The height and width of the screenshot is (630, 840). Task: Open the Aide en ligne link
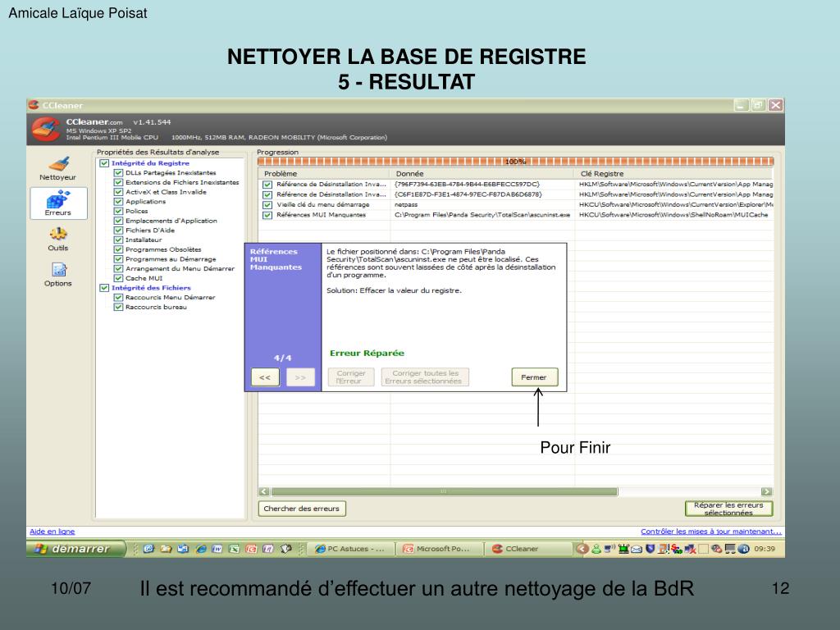(52, 532)
